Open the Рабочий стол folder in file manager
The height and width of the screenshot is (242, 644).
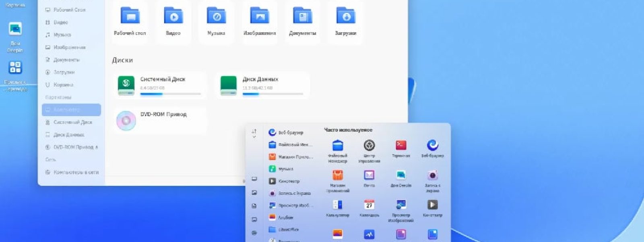(x=130, y=21)
